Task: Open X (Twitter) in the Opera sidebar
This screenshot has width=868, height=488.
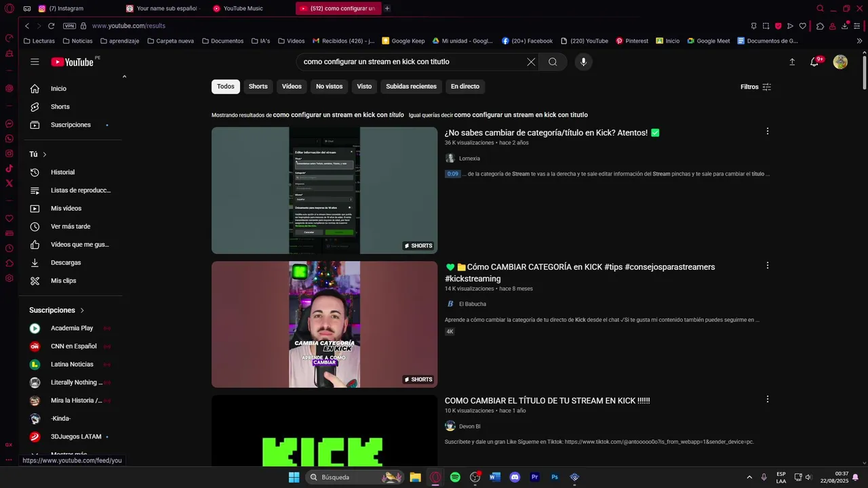Action: (x=9, y=183)
